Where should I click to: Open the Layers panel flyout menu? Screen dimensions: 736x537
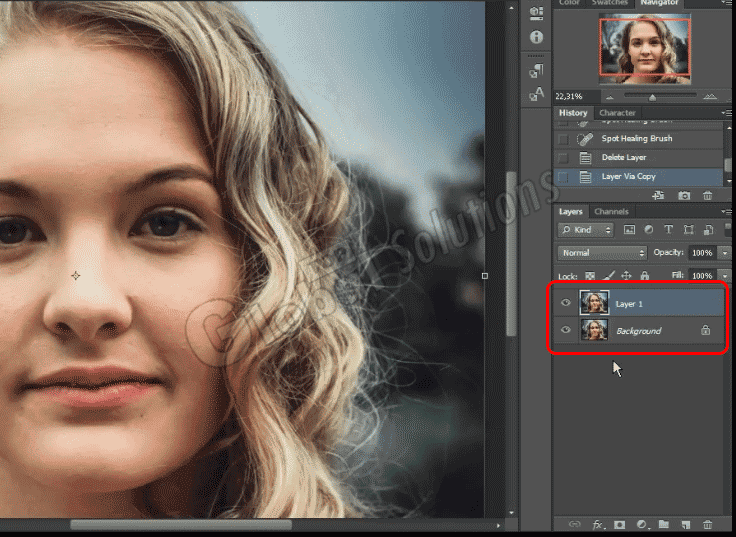pyautogui.click(x=727, y=212)
